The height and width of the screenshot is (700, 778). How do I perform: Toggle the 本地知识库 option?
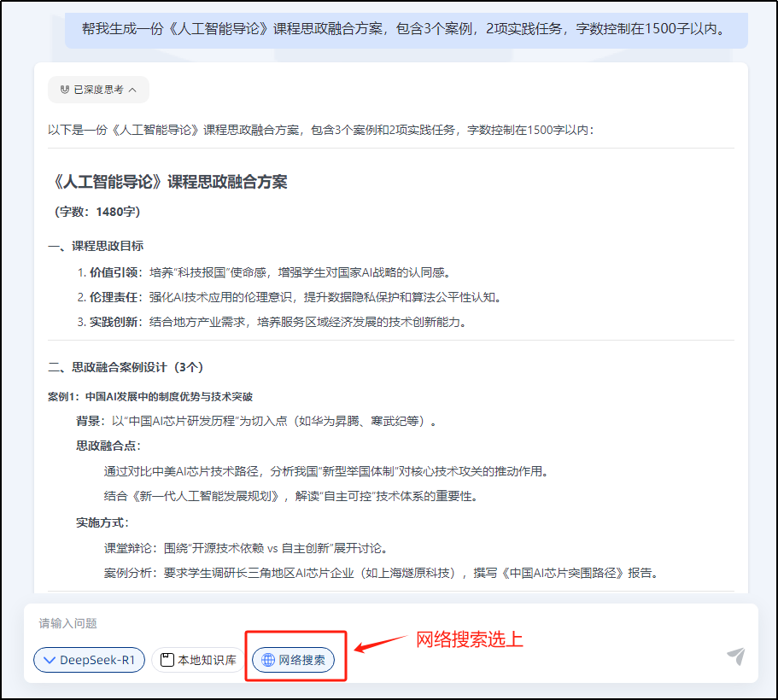coord(198,660)
